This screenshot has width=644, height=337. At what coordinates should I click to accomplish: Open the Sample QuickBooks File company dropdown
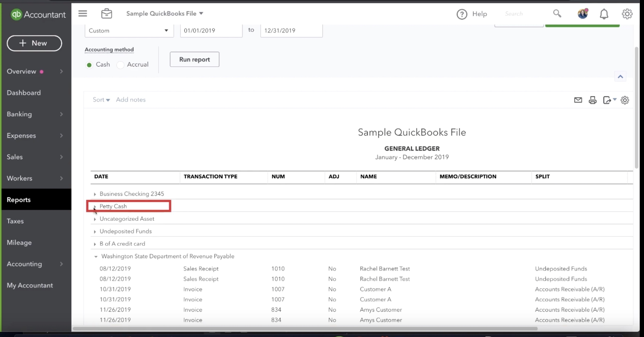click(x=165, y=13)
